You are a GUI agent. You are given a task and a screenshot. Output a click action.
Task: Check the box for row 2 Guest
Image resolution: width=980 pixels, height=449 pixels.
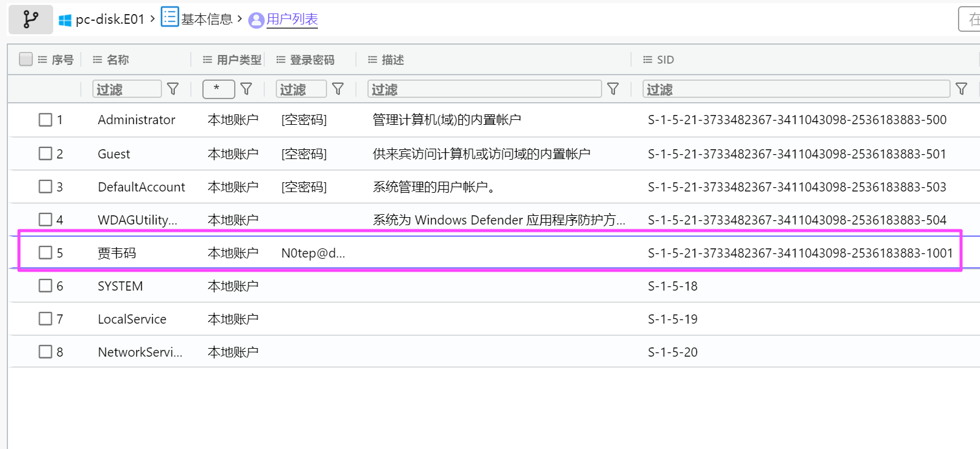45,154
